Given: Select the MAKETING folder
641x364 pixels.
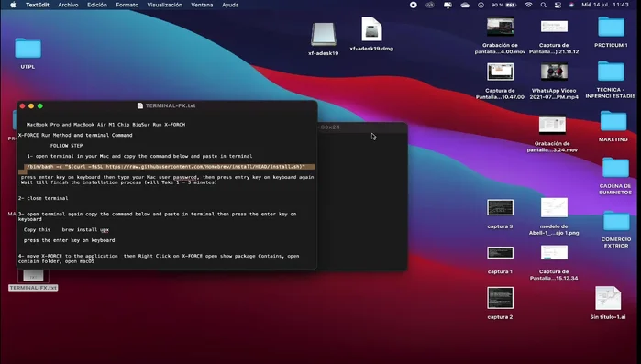Looking at the screenshot, I should (613, 121).
